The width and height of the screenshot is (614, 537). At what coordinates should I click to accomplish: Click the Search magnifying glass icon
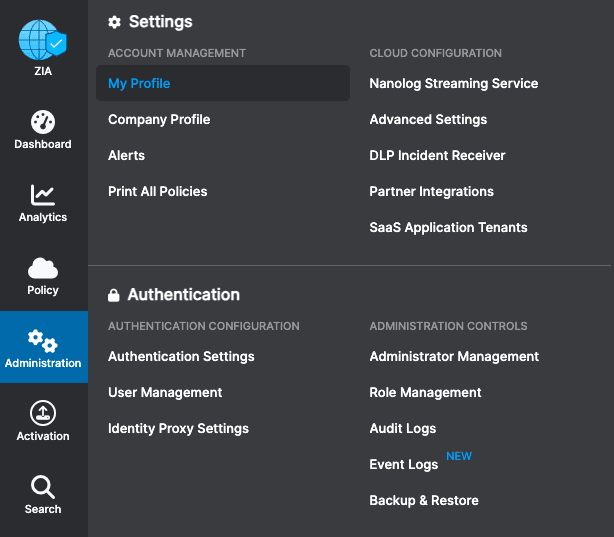43,487
